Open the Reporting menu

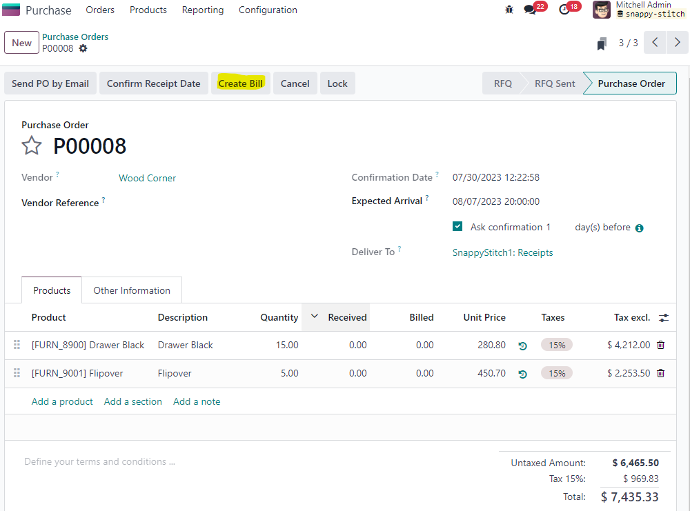pos(203,10)
